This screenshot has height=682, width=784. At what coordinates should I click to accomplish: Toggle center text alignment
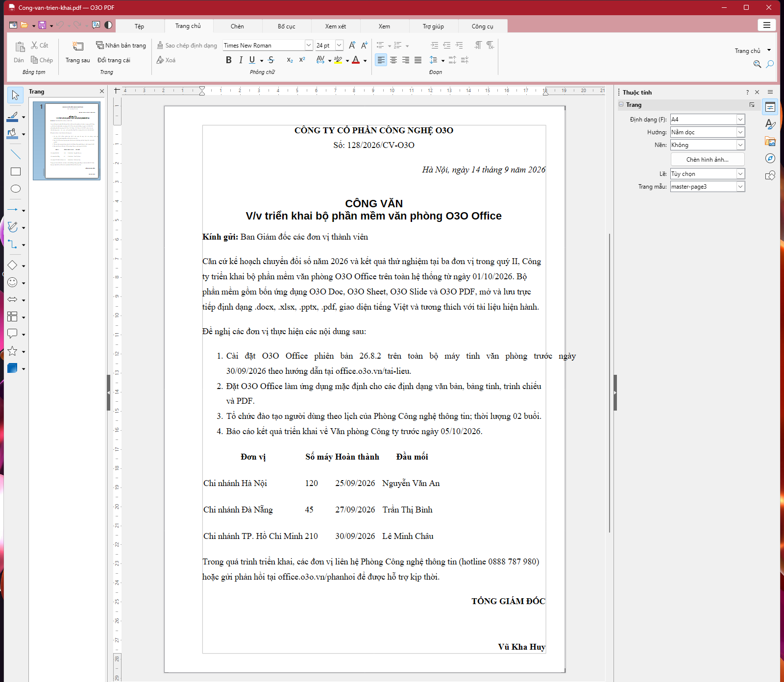coord(393,60)
